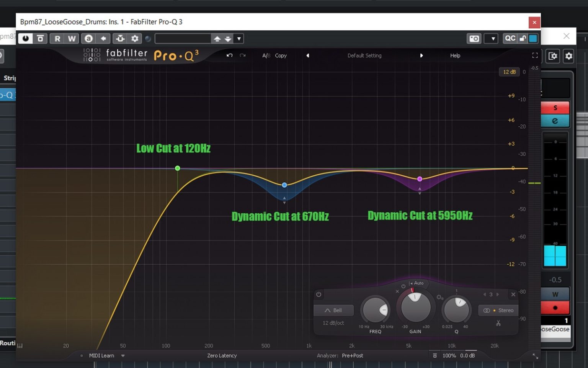Click the Copy button next to A/B

pos(281,56)
